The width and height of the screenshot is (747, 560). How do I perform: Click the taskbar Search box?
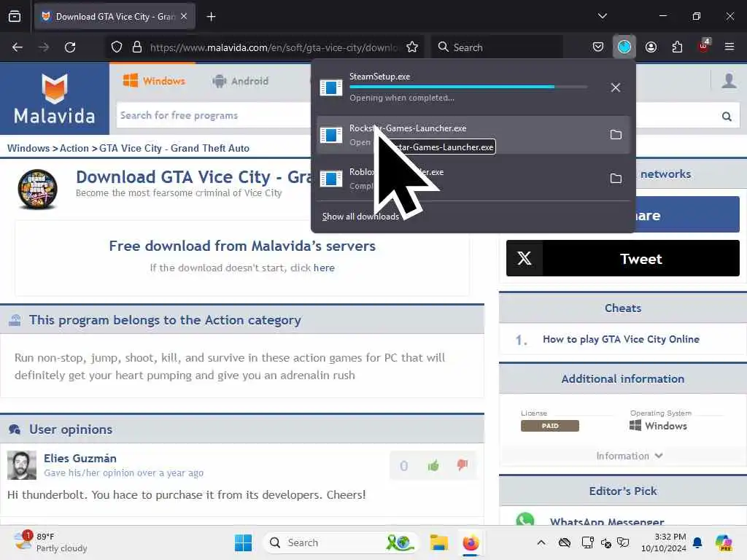click(340, 542)
